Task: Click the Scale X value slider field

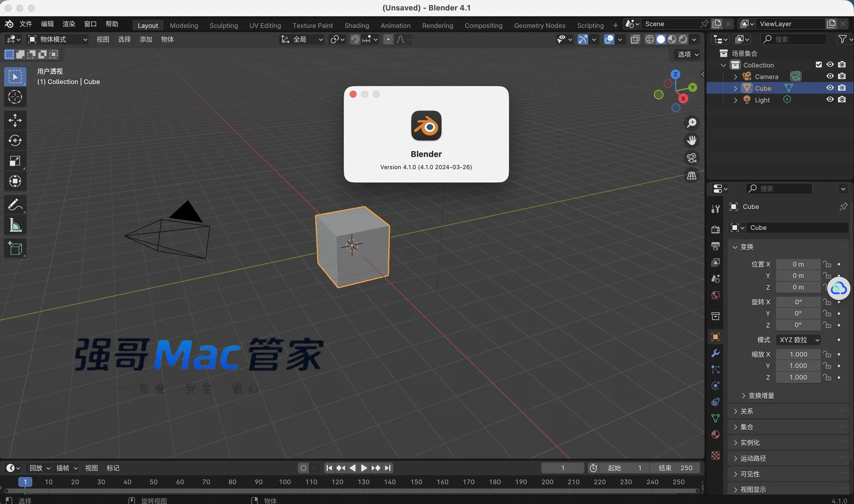Action: pos(798,354)
